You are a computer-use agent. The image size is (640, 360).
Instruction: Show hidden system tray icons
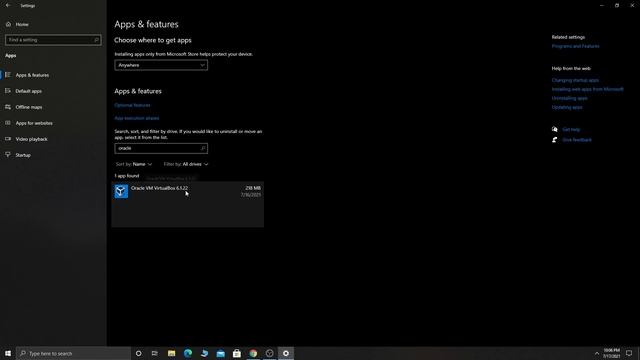click(x=597, y=353)
